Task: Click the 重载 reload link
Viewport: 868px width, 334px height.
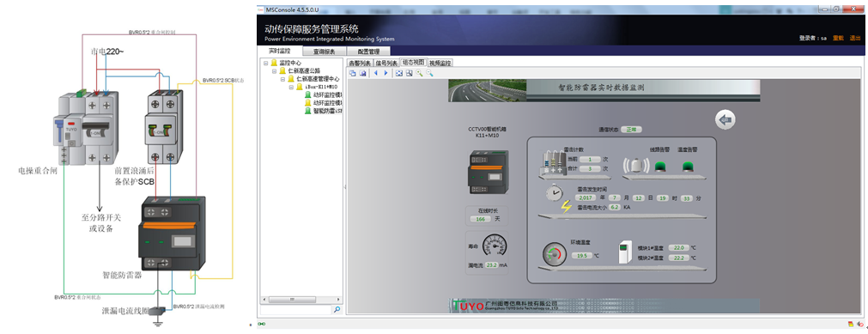Action: [x=838, y=39]
